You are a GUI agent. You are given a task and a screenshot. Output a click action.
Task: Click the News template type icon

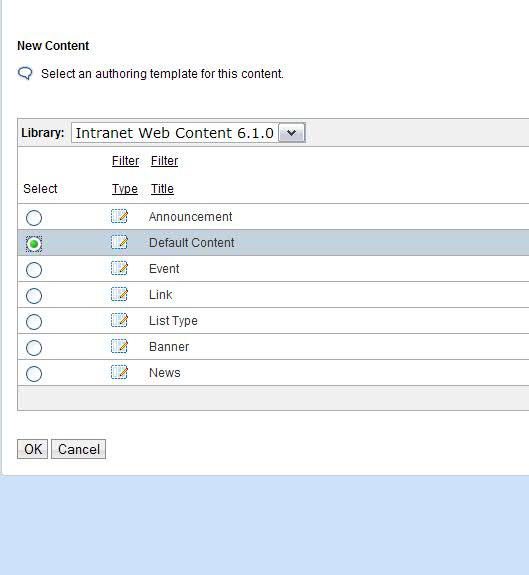[x=119, y=373]
